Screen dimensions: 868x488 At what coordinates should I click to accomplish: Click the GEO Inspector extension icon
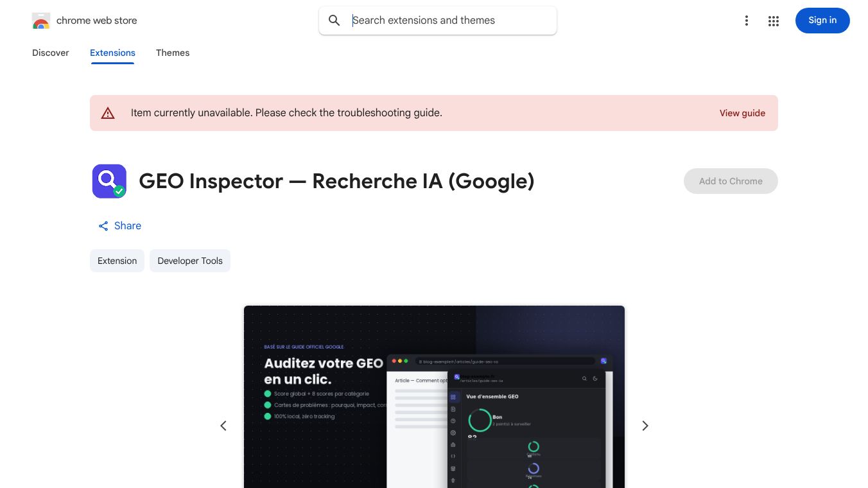(x=109, y=181)
